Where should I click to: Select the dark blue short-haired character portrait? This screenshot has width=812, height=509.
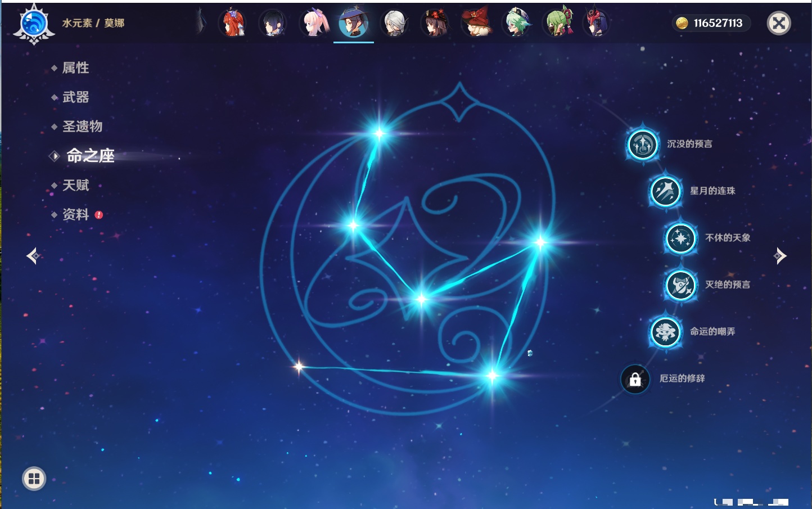coord(273,23)
